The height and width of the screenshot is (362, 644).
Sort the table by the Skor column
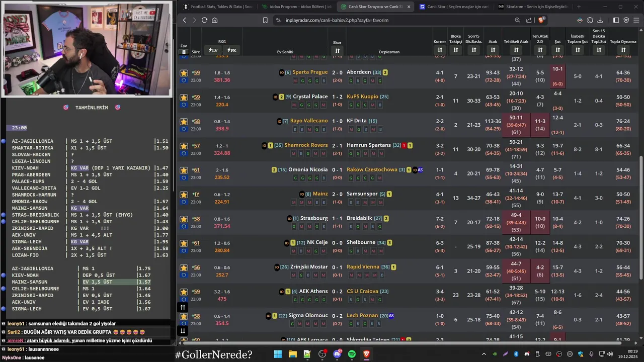(x=337, y=51)
